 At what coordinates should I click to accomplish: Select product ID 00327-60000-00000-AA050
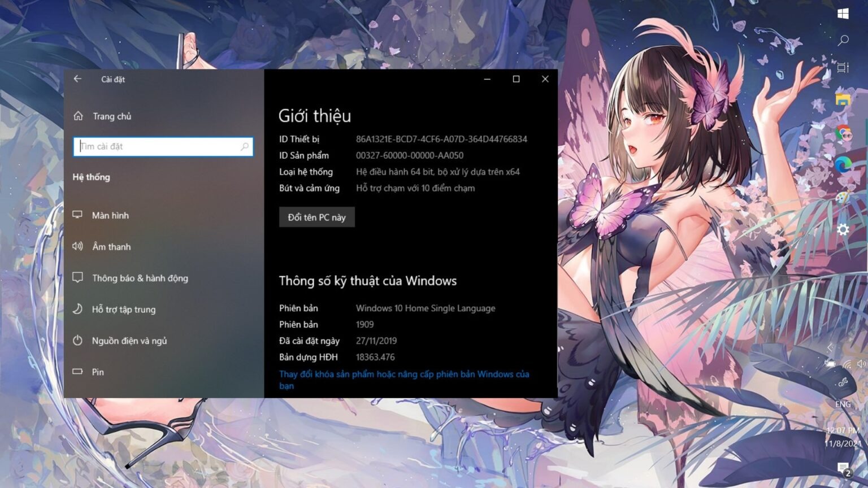click(x=410, y=155)
